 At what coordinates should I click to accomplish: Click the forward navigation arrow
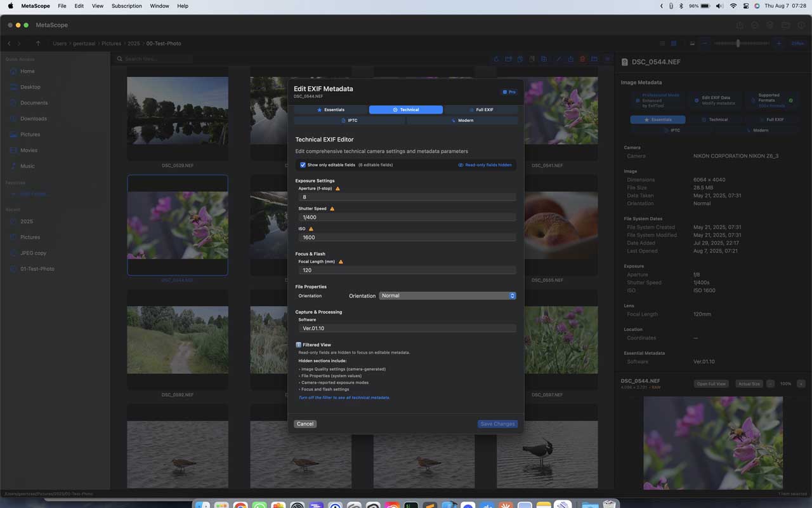[19, 44]
